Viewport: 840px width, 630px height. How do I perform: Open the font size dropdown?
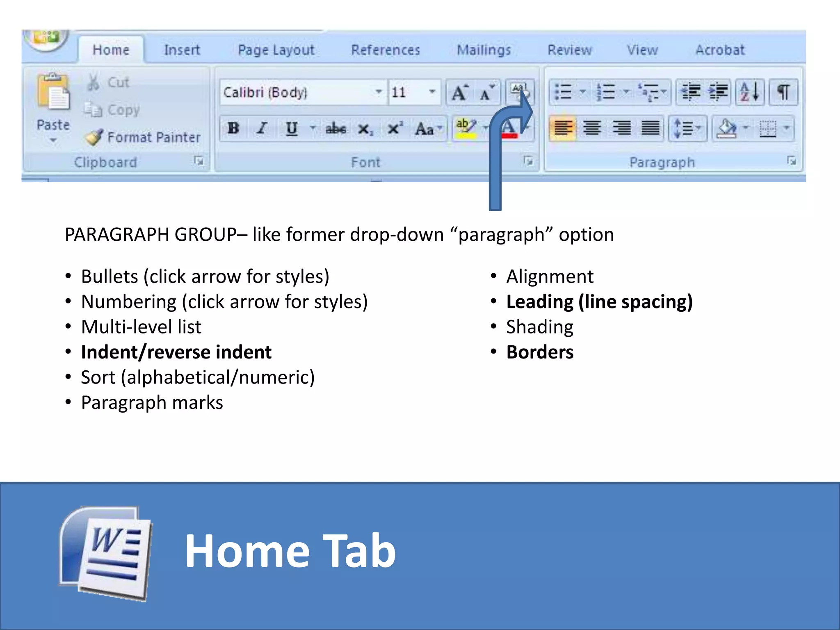(x=432, y=92)
